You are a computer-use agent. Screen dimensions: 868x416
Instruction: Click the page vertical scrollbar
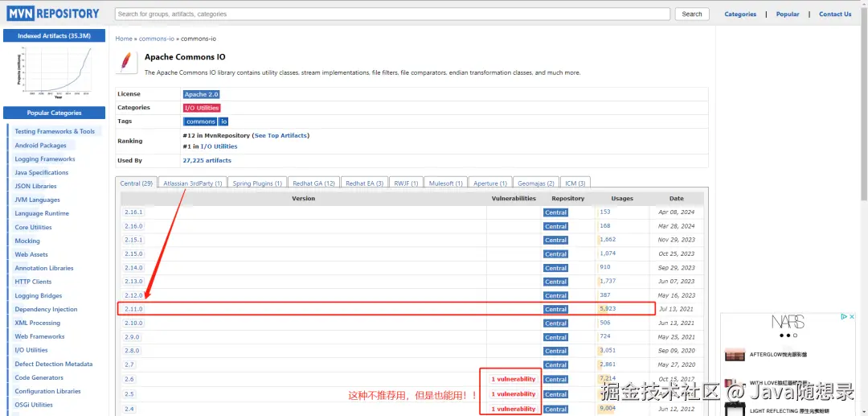click(x=863, y=105)
